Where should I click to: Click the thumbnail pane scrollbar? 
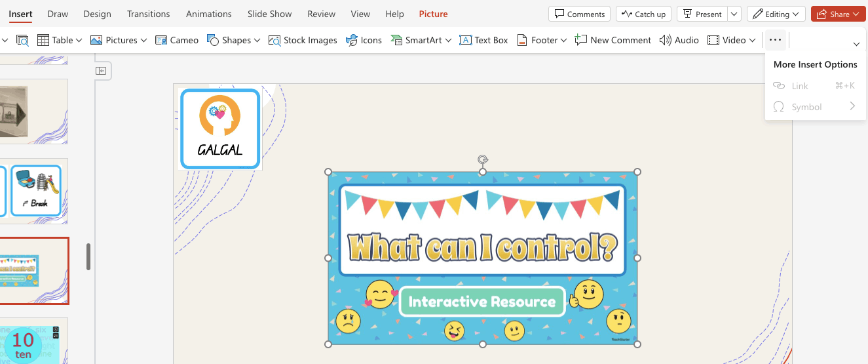pos(88,256)
